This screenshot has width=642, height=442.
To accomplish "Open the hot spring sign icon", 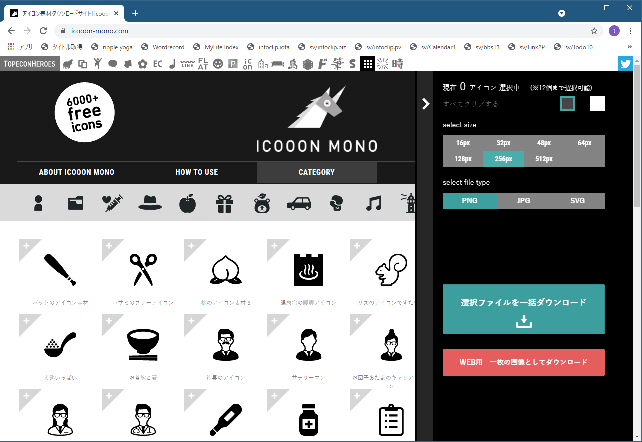I will [308, 270].
